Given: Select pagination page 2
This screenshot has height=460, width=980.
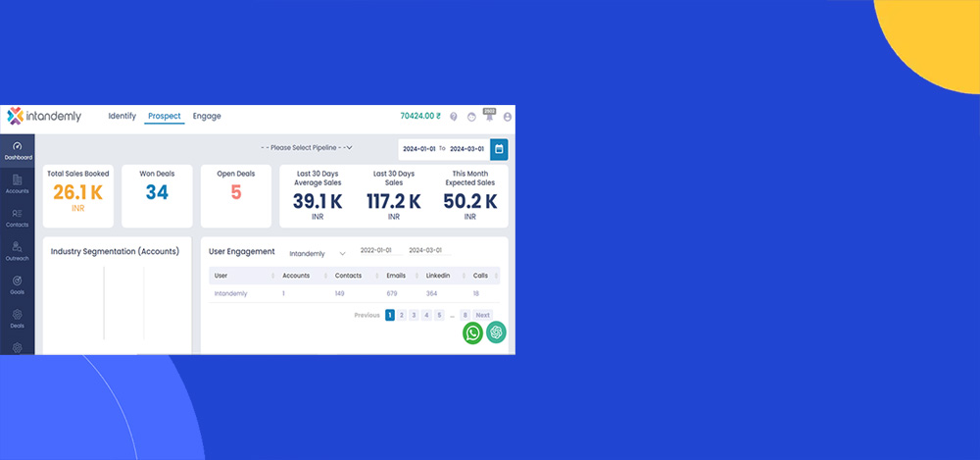Looking at the screenshot, I should (x=402, y=315).
